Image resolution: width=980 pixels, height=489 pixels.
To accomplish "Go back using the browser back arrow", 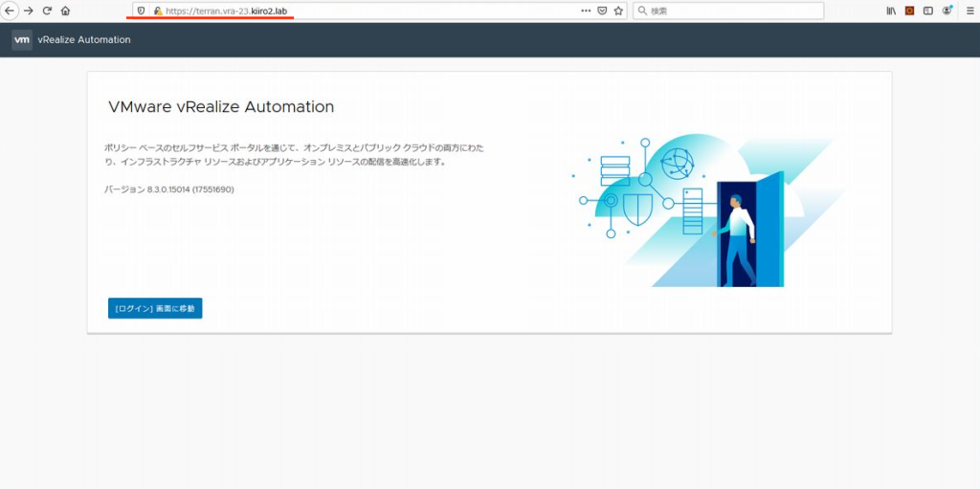I will tap(10, 11).
